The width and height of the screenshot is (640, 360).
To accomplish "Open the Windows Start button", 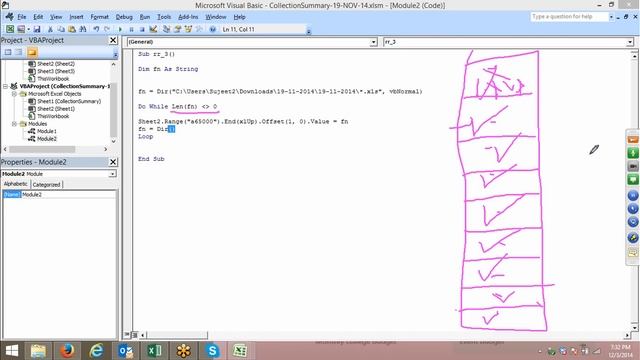I will click(11, 351).
